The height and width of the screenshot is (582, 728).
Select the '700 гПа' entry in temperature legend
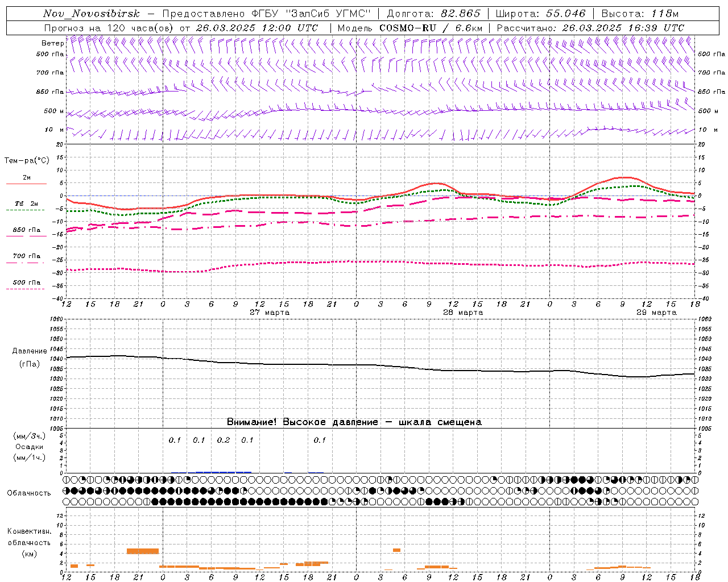[x=27, y=256]
